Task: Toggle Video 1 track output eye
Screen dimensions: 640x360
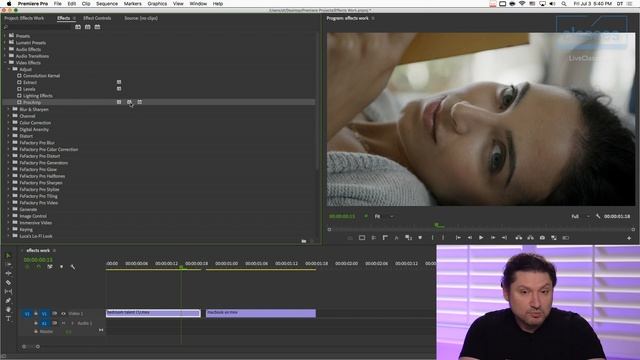Action: coord(63,314)
